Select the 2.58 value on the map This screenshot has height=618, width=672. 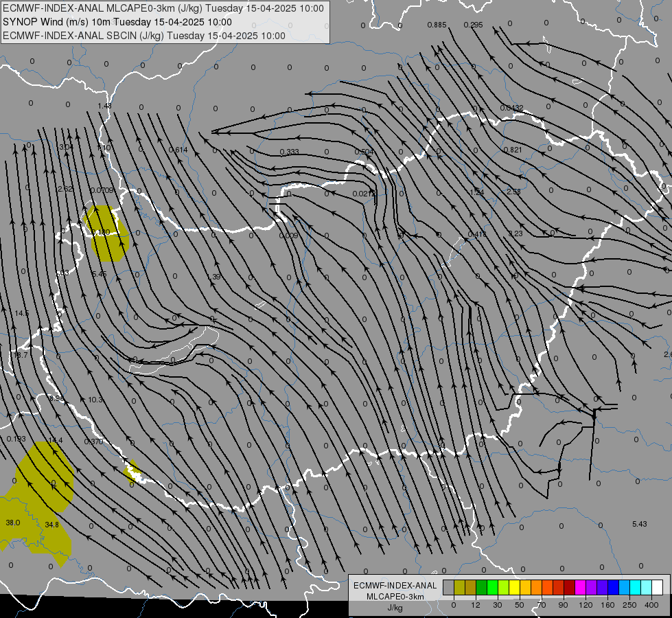(513, 192)
